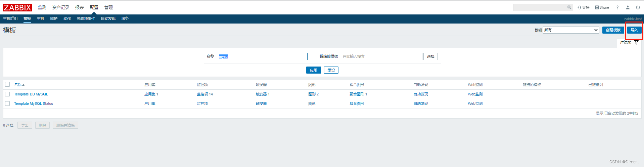
Task: Check the Template MySQL Status row checkbox
Action: pos(7,103)
